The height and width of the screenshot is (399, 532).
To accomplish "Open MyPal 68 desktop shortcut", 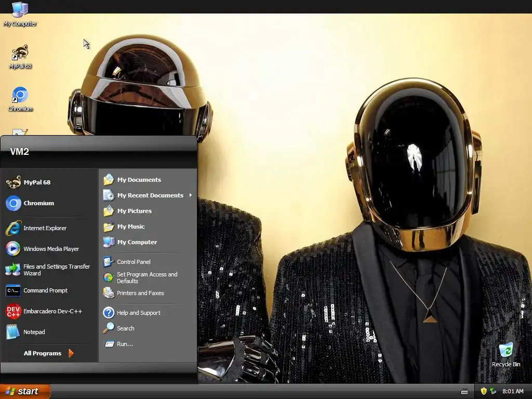I will (x=20, y=57).
